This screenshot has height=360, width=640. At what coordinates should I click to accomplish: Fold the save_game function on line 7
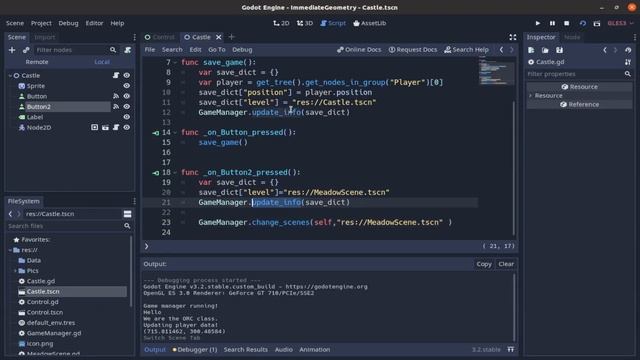click(175, 62)
